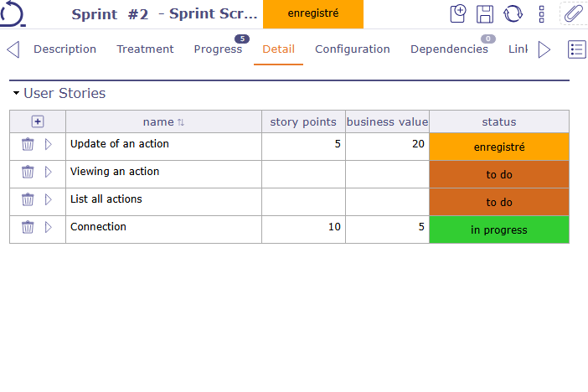Add a new user story with plus icon

tap(38, 121)
